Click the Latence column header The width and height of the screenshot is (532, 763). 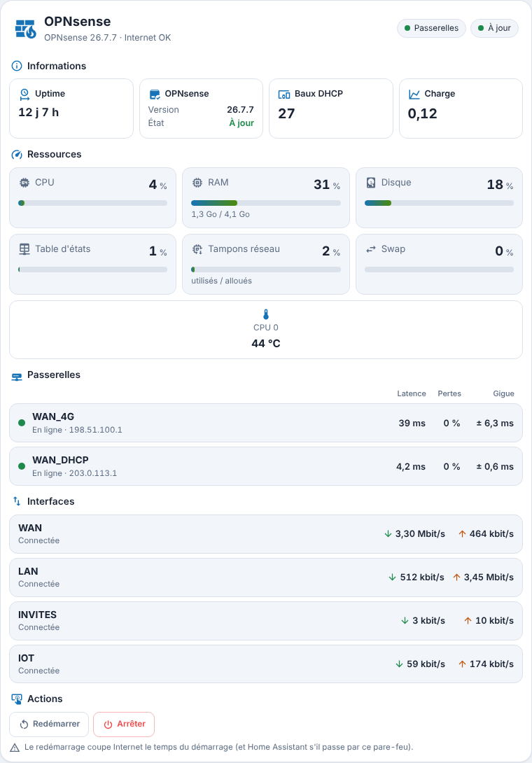(412, 393)
